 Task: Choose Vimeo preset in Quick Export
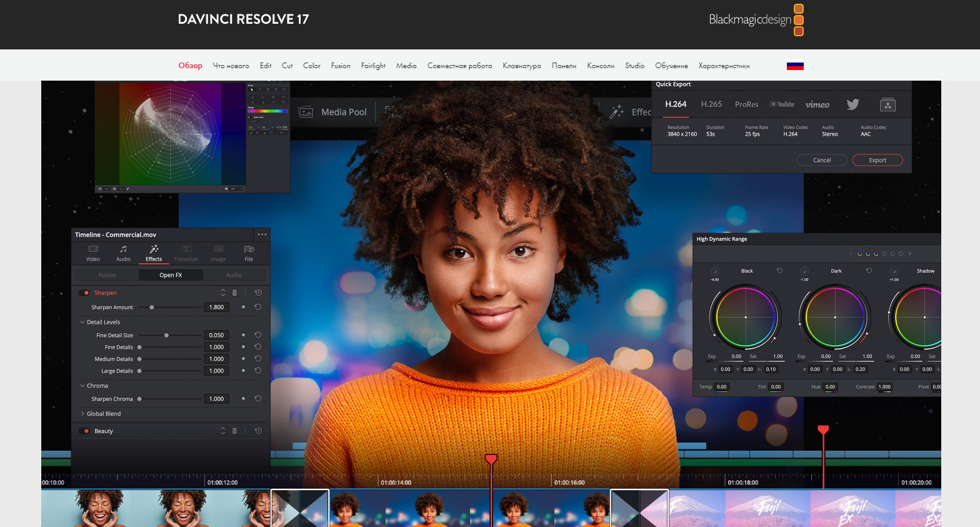click(817, 104)
